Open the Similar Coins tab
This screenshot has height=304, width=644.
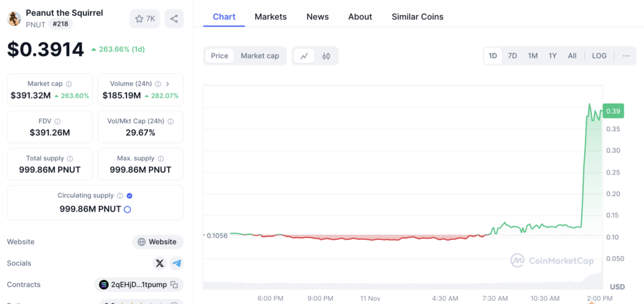[417, 17]
